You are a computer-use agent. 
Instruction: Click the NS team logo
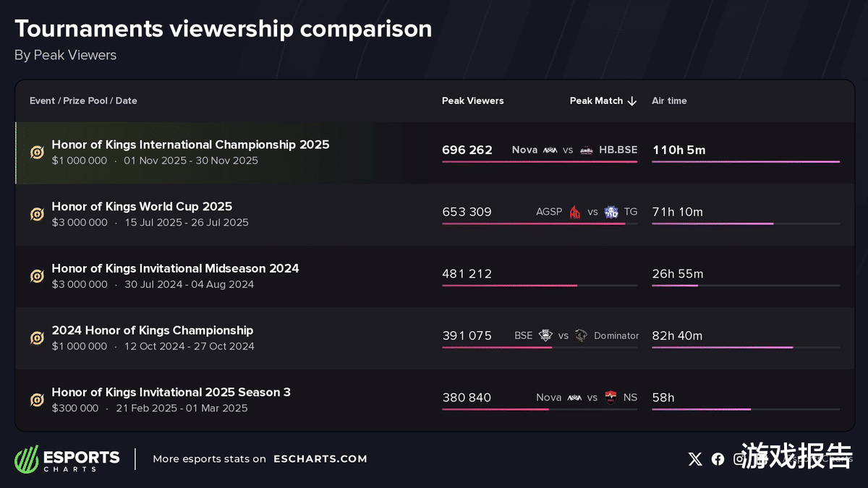coord(611,398)
